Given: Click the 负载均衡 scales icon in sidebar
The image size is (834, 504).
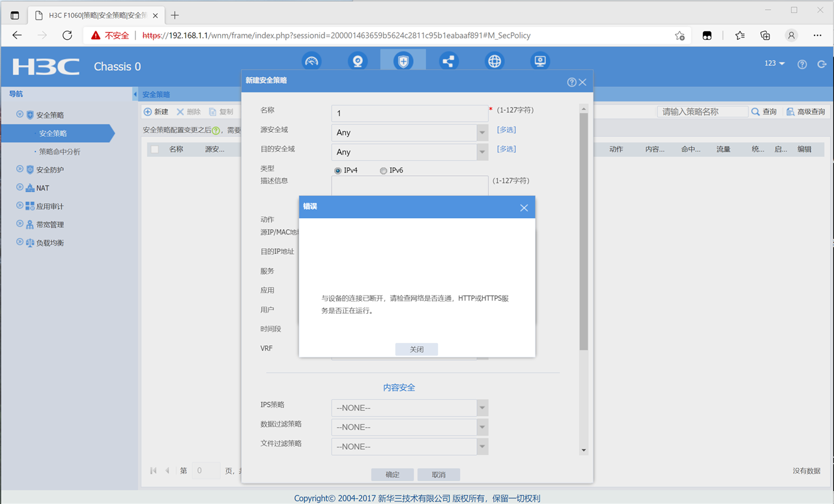Looking at the screenshot, I should coord(30,243).
